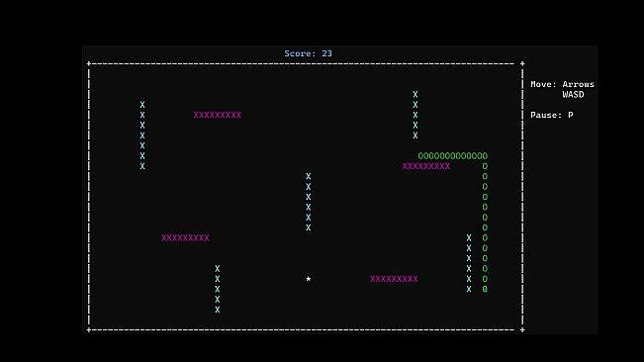Screen dimensions: 644x362
Task: Click the white star food item
Action: pos(309,279)
